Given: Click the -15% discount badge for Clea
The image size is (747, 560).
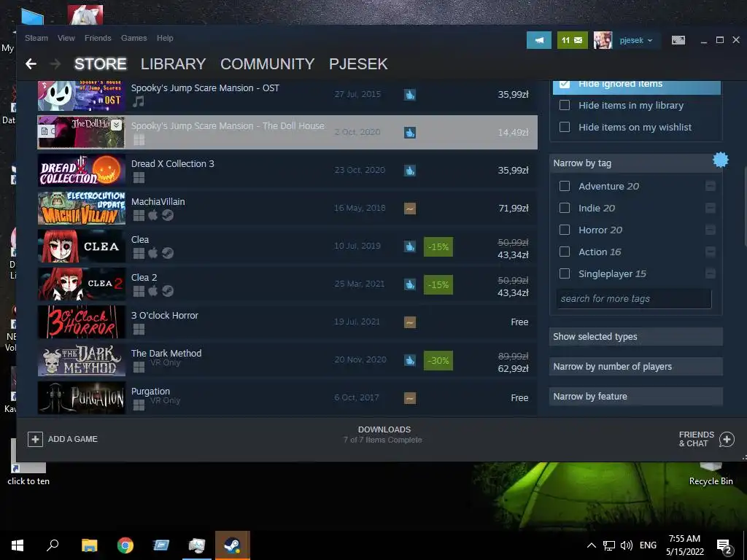Looking at the screenshot, I should pyautogui.click(x=438, y=246).
